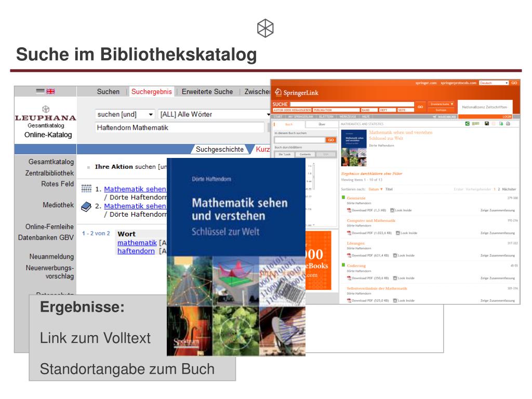The width and height of the screenshot is (532, 399).
Task: Click the 'mathematik' word link
Action: (x=137, y=243)
